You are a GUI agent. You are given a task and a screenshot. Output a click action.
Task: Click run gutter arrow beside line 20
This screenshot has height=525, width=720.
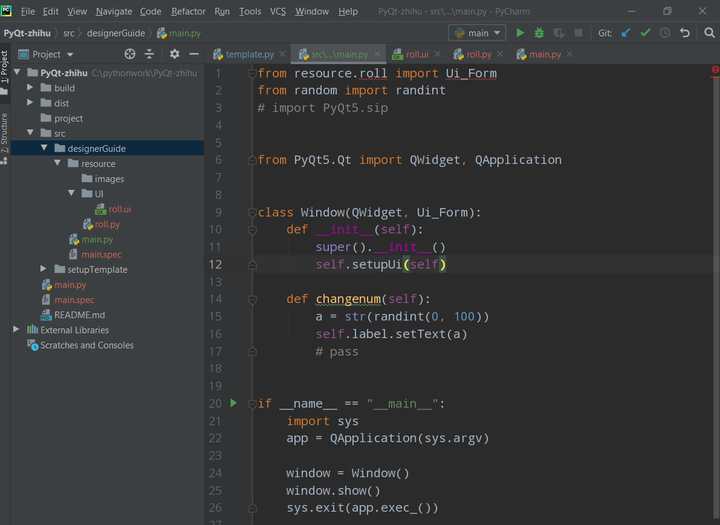tap(234, 403)
